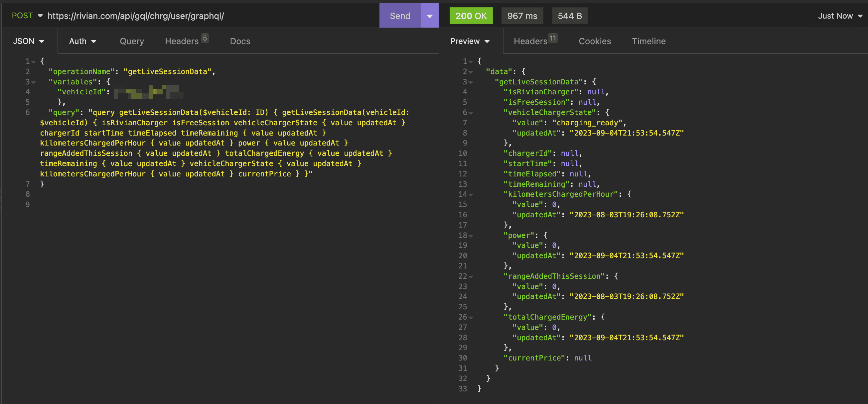Click the "timeElapsed" response key

tap(532, 174)
